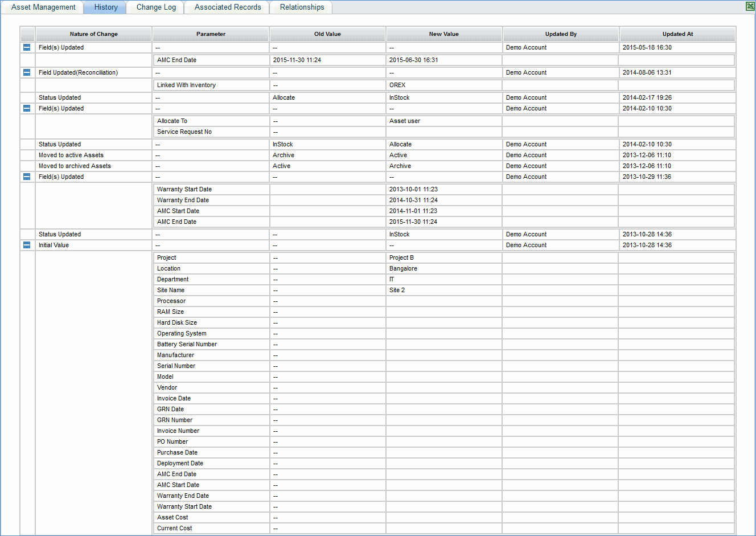Click the Updated At column header
This screenshot has width=756, height=536.
pyautogui.click(x=677, y=34)
